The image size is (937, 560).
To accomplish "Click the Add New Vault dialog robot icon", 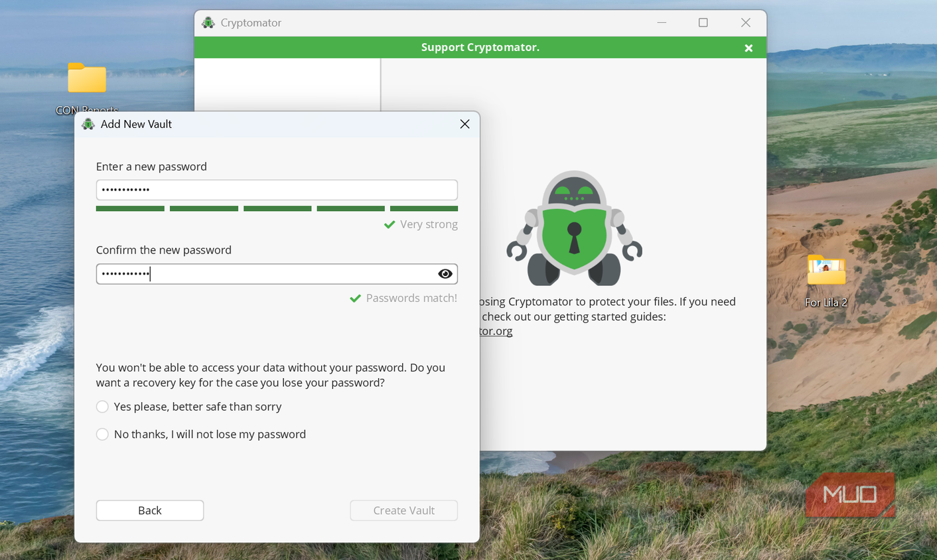I will (x=88, y=124).
